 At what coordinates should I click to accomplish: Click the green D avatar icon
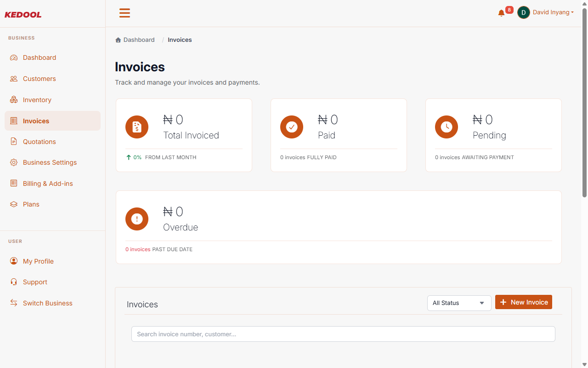click(x=523, y=12)
